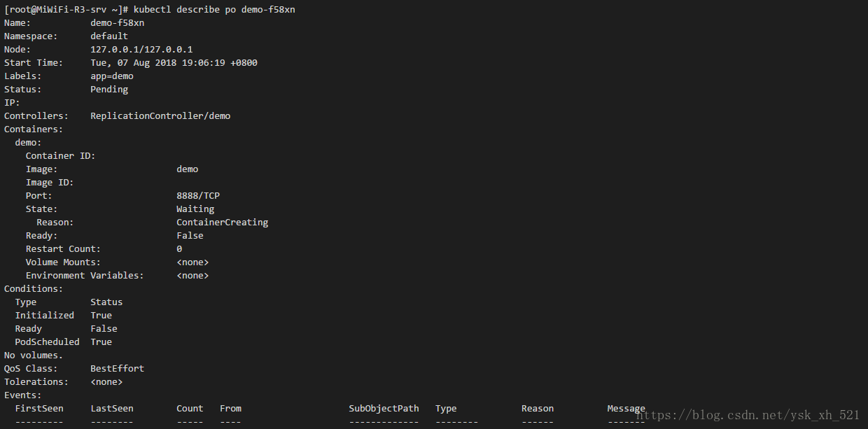This screenshot has width=868, height=429.
Task: Select the app=demo label value
Action: [x=112, y=76]
